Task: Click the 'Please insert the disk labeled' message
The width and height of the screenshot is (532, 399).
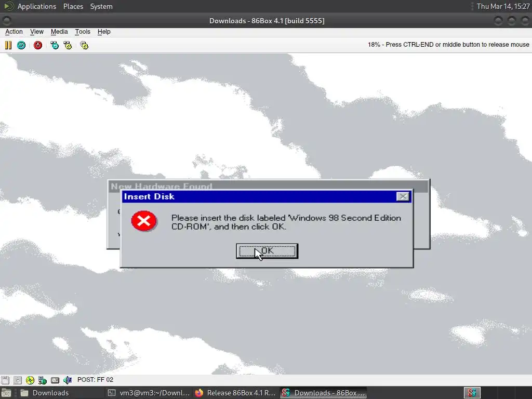Action: pos(286,222)
